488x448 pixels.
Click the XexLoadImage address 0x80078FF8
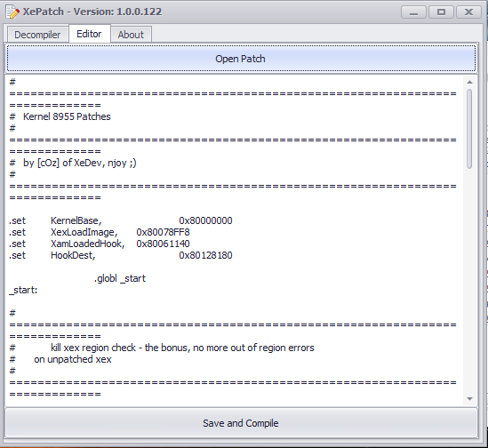click(163, 232)
